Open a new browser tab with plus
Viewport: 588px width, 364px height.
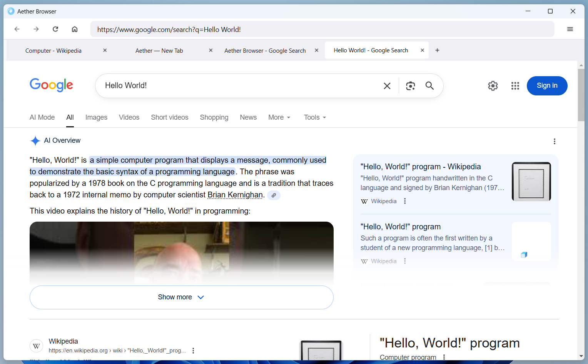pos(437,50)
